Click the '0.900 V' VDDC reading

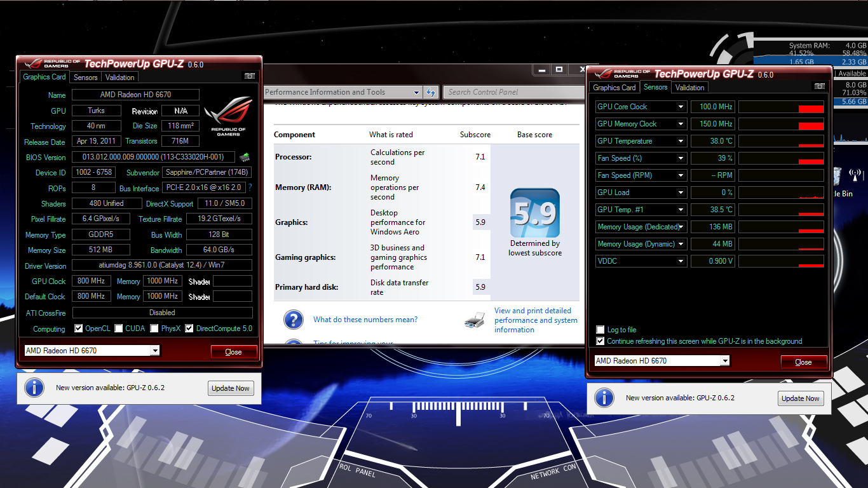(x=712, y=261)
